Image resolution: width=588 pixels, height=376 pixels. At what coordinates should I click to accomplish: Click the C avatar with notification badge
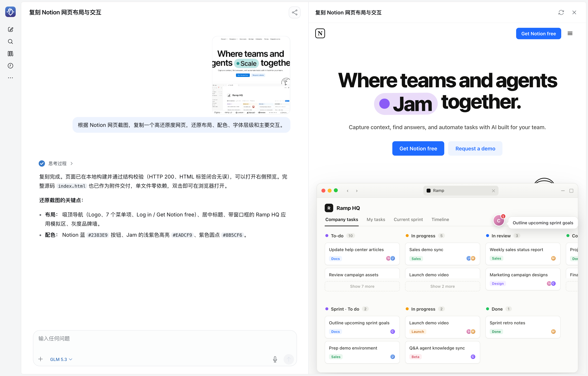pyautogui.click(x=499, y=221)
